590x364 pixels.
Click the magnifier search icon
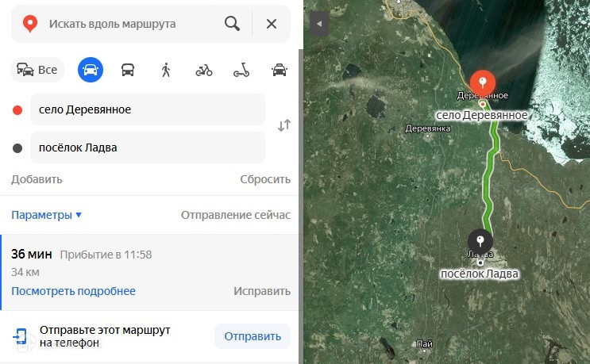click(x=232, y=24)
